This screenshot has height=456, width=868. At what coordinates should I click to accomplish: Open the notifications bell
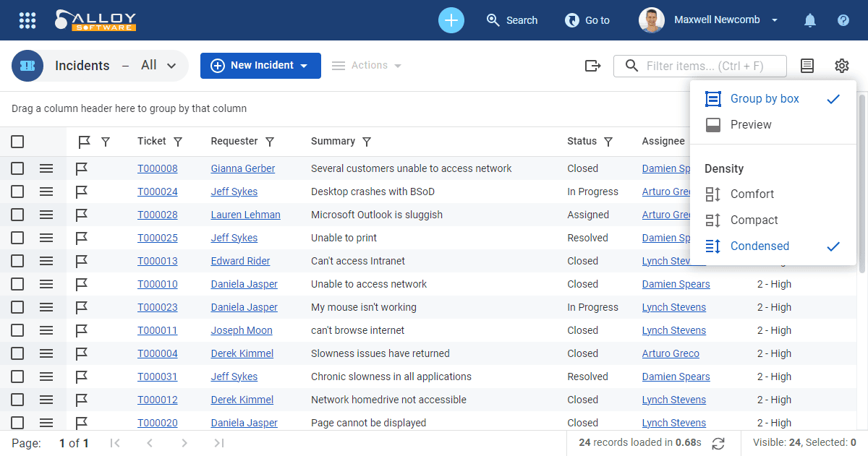click(x=810, y=20)
